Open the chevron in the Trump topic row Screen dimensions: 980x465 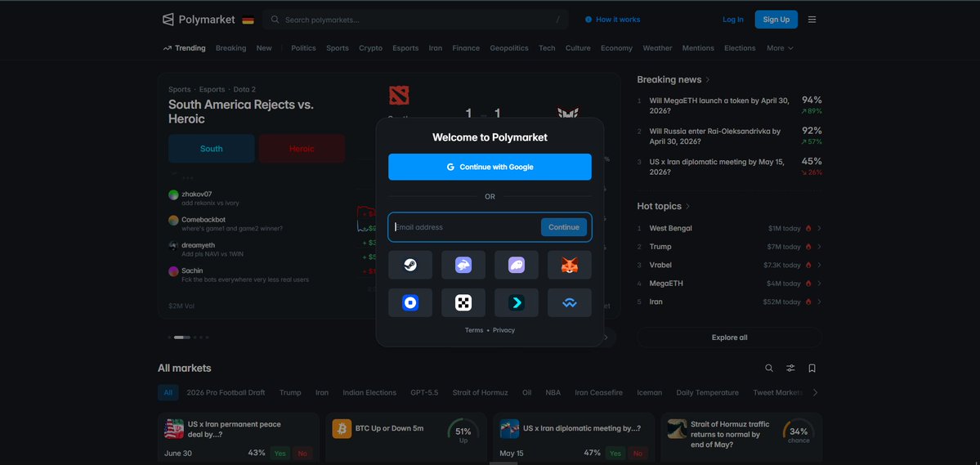819,247
